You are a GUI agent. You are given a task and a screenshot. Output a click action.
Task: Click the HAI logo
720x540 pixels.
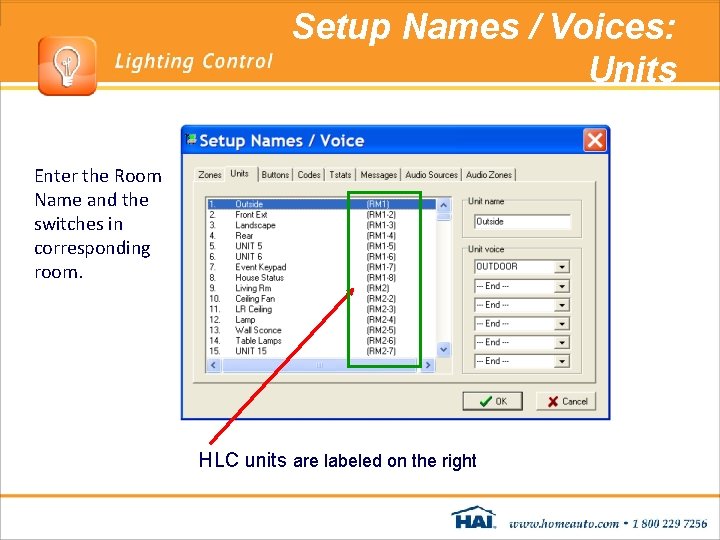474,518
